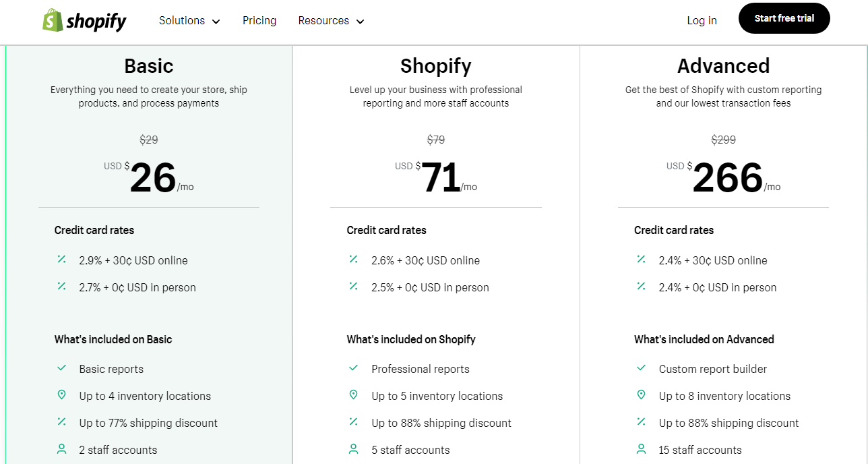Click person icon next to 15 staff accounts

(x=641, y=449)
